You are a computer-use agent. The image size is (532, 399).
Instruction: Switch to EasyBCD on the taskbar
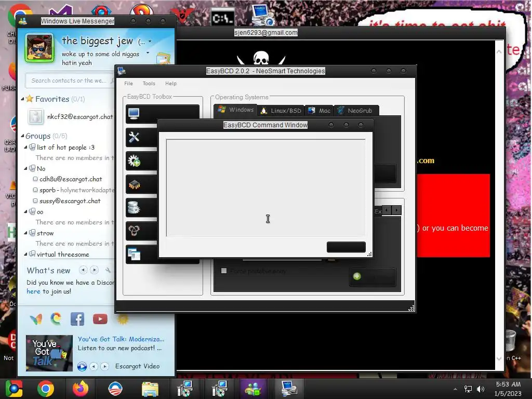[289, 389]
